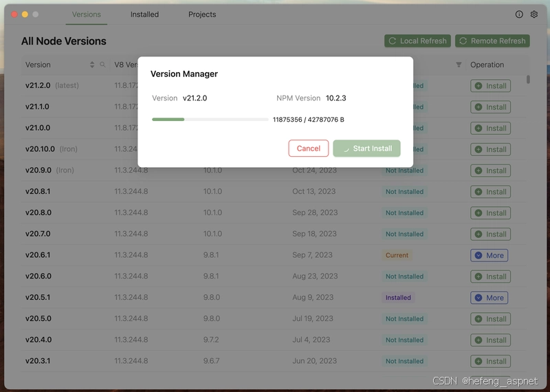Screen dimensions: 550x392
Task: Click the Start Install button
Action: point(366,148)
